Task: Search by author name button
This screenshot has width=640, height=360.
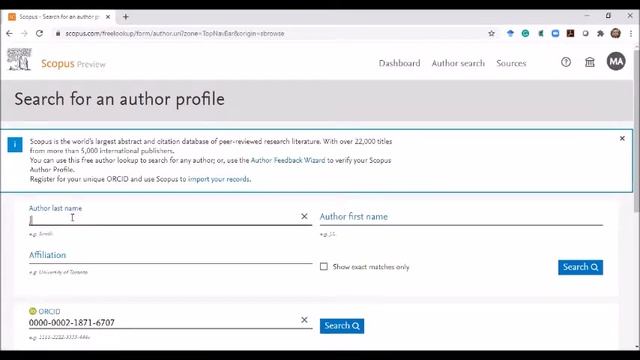Action: click(x=580, y=267)
